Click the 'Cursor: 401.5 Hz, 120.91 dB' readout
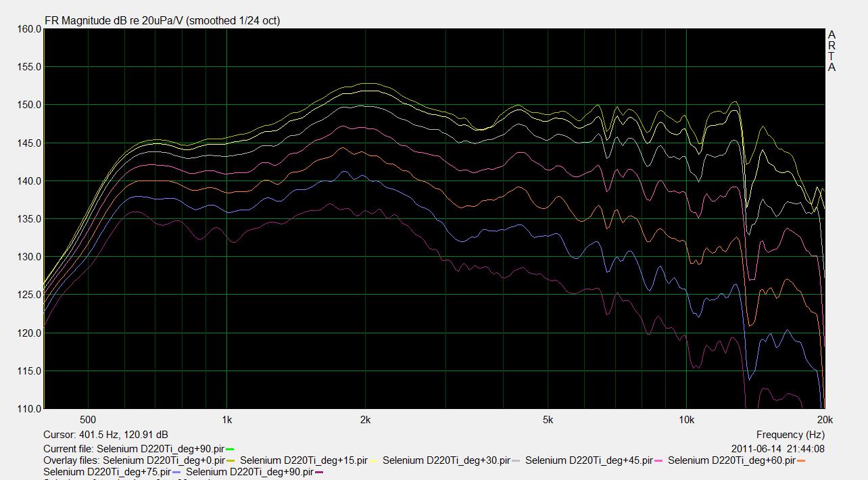The height and width of the screenshot is (480, 868). [x=106, y=435]
